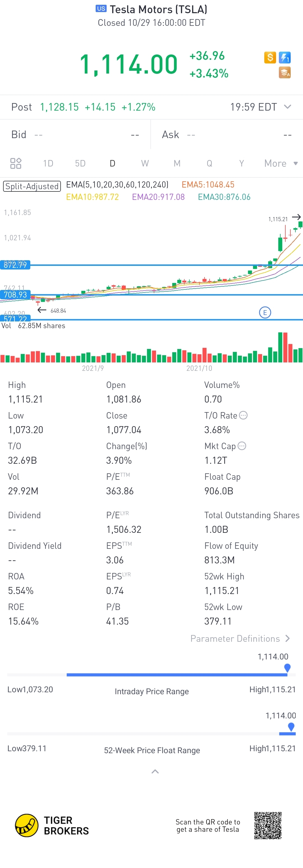Tap the +36.96 price change
Screen dimensions: 303x868
207,56
